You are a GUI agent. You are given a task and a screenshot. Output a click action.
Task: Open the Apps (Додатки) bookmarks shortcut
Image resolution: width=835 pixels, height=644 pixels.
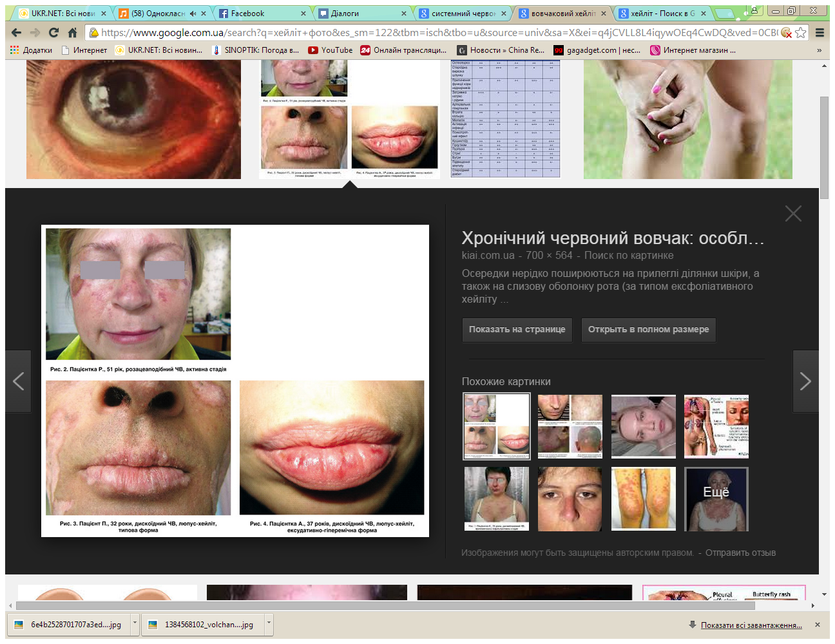31,50
